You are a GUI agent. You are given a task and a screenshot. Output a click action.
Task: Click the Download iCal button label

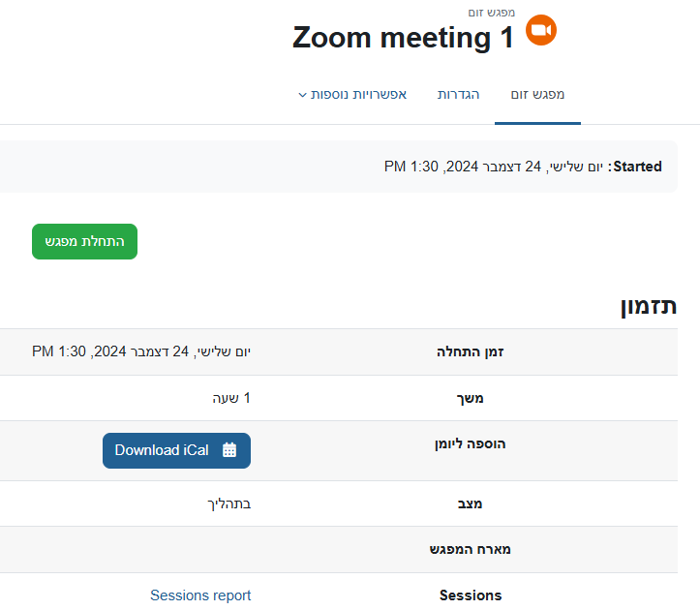tap(162, 450)
